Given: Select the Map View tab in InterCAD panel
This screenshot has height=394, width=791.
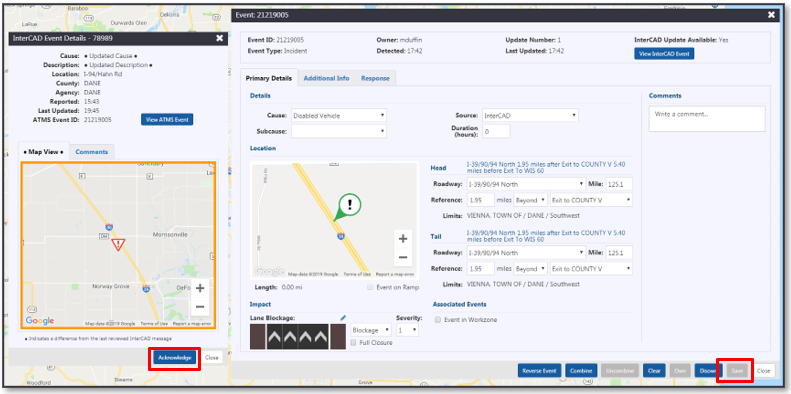Looking at the screenshot, I should (43, 151).
